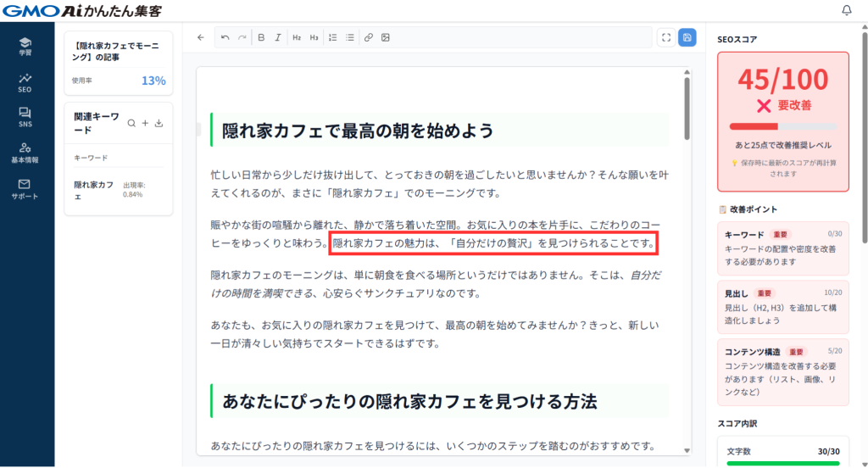Screen dimensions: 868x468
Task: Open the notification bell
Action: click(x=846, y=10)
